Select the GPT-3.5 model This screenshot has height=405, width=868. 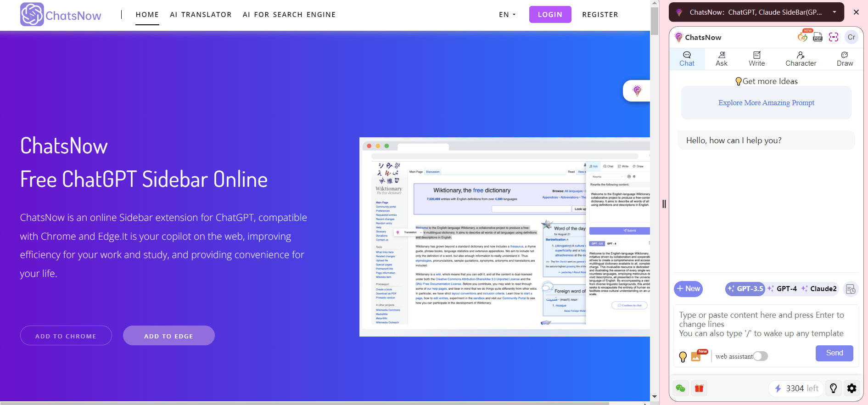[745, 289]
